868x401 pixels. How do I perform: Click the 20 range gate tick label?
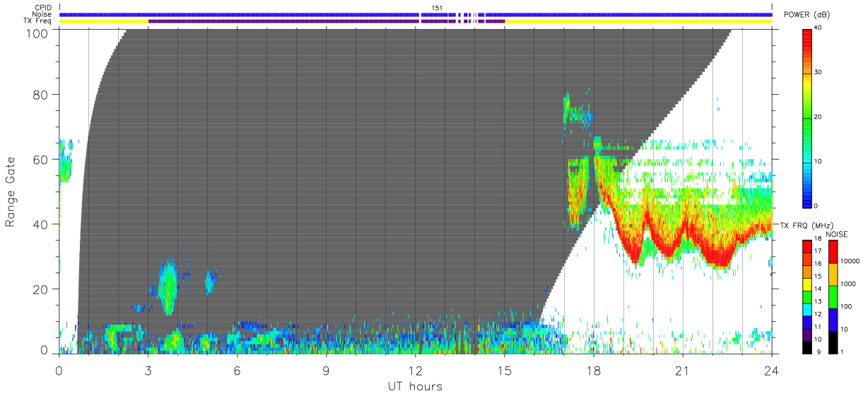(41, 290)
